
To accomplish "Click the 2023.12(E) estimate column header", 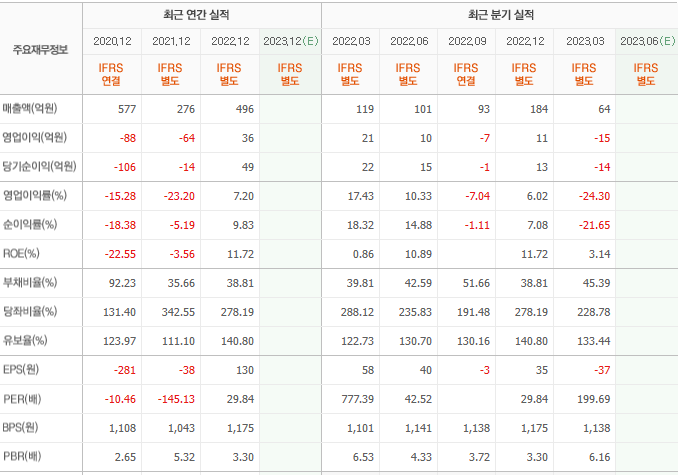I will pyautogui.click(x=291, y=41).
